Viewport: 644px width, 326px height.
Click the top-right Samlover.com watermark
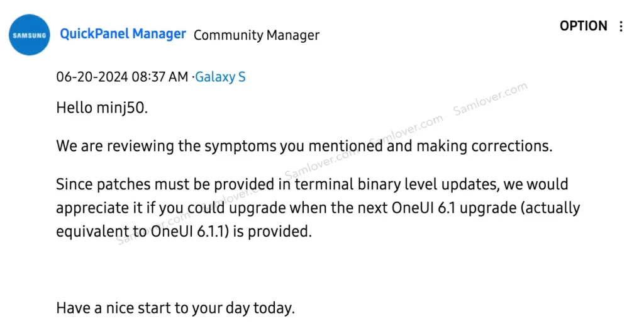[490, 99]
